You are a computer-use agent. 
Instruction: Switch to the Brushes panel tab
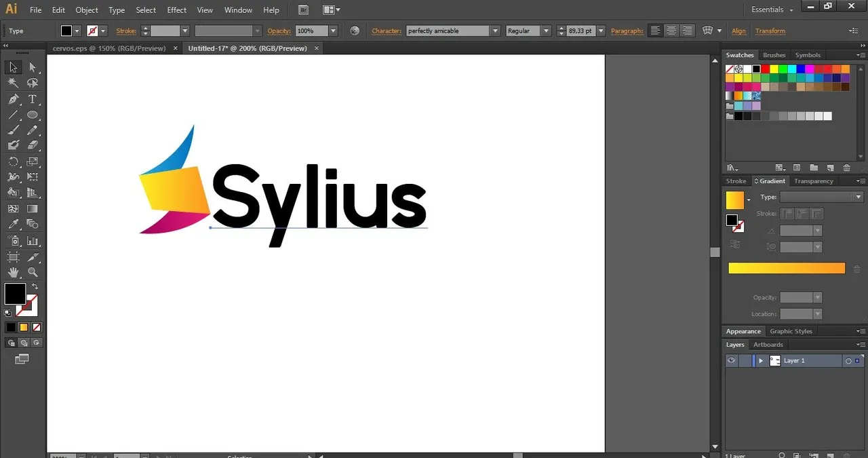pyautogui.click(x=774, y=55)
